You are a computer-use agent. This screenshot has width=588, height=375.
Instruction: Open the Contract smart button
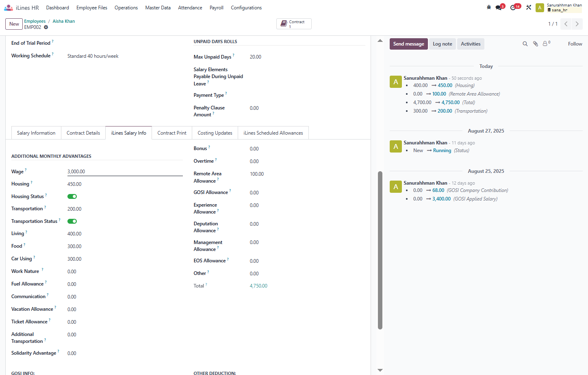[x=294, y=24]
